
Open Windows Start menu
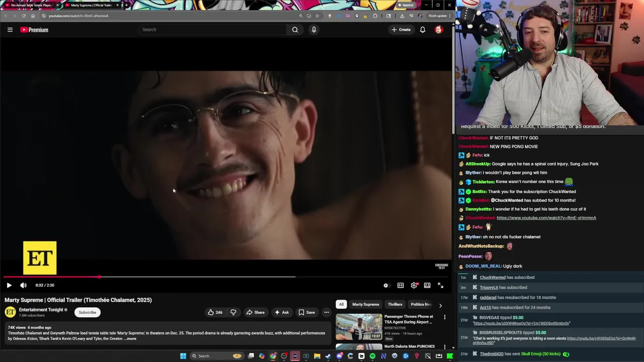183,356
